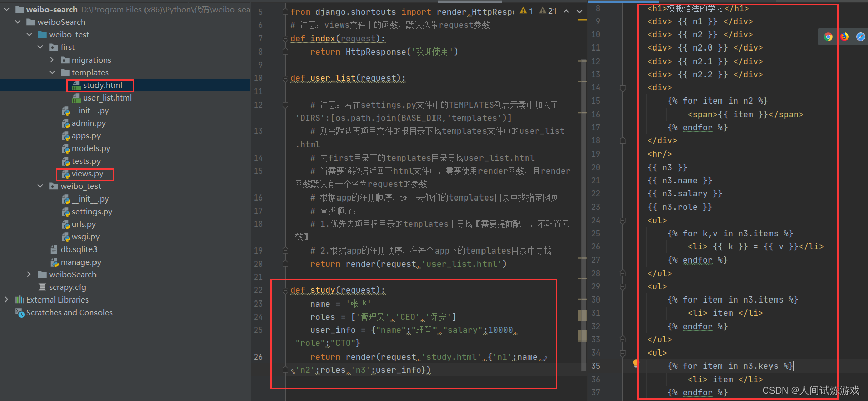
Task: Click the yellow intention lightbulb on line 35
Action: (636, 363)
